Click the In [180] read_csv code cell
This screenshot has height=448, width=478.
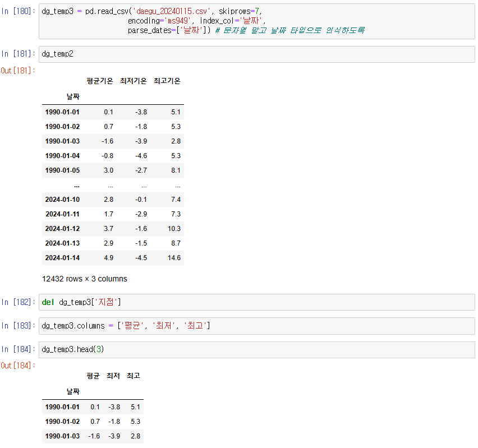pyautogui.click(x=257, y=21)
